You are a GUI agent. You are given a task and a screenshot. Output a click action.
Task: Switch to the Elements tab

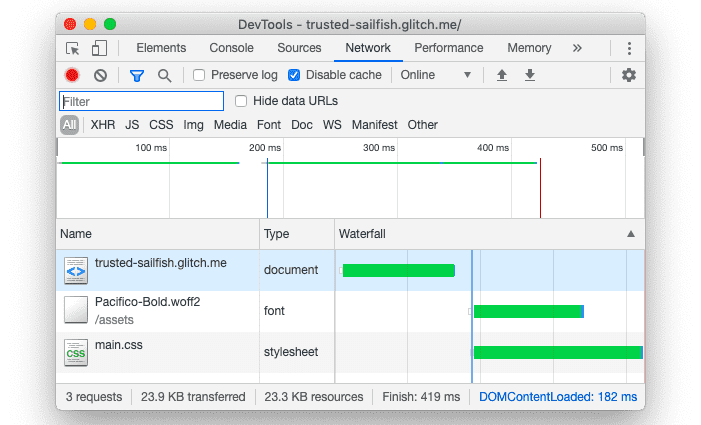tap(161, 48)
